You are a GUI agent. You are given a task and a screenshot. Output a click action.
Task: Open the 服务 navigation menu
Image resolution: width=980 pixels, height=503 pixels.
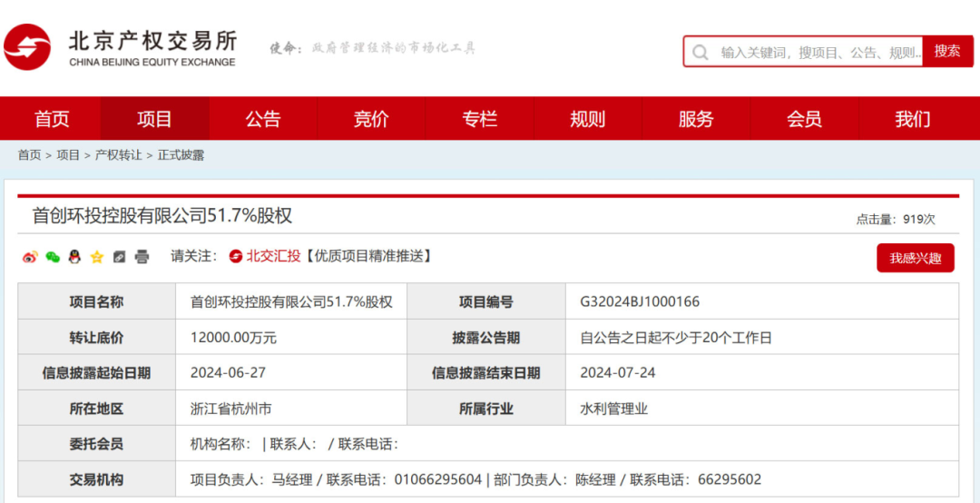click(x=696, y=118)
